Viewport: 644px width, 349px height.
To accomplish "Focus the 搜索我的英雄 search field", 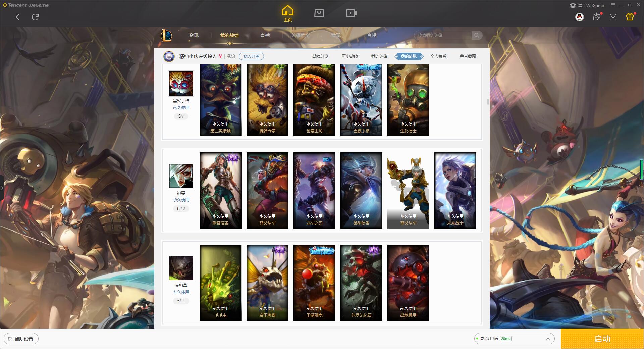I will click(443, 35).
